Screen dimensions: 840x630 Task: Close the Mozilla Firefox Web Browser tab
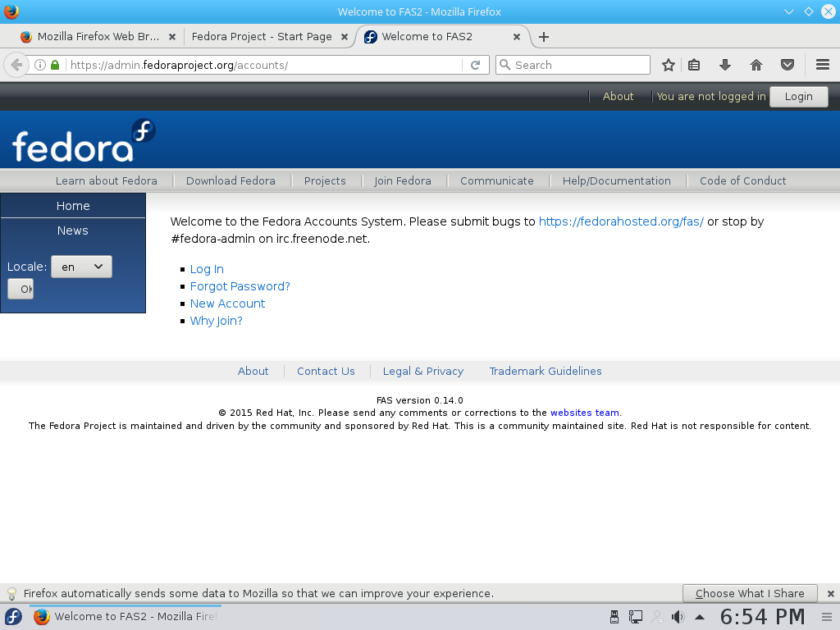[x=172, y=37]
